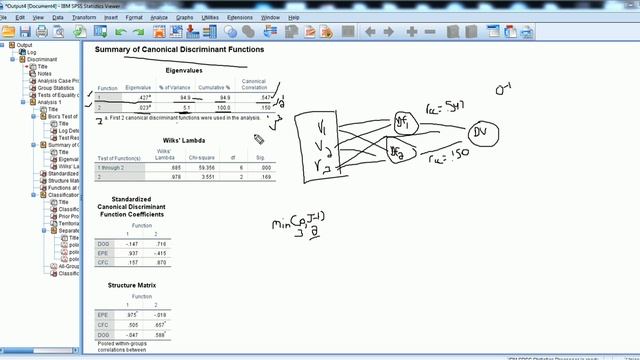Click Structure Matrix table title in output
Viewport: 640px width, 360px height.
(132, 285)
